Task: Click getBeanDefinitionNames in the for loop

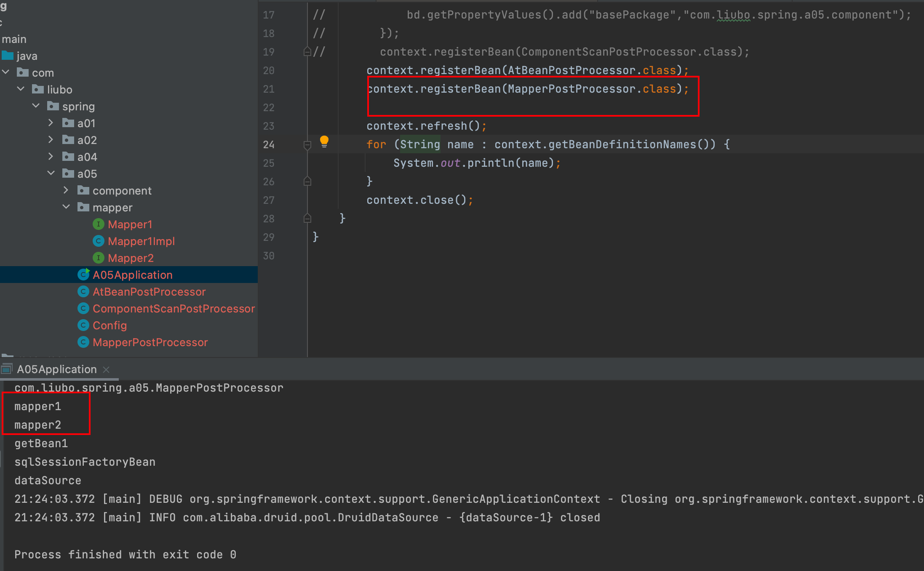Action: [x=622, y=144]
